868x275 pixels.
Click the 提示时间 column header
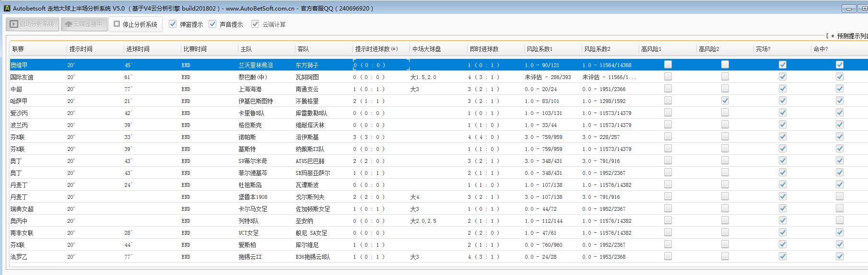pos(81,49)
